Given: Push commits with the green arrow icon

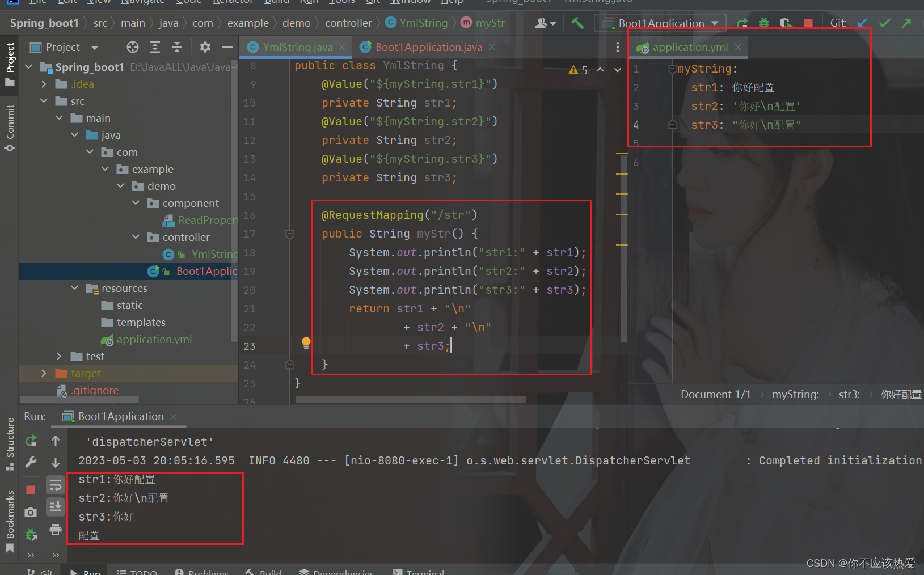Looking at the screenshot, I should pos(906,23).
